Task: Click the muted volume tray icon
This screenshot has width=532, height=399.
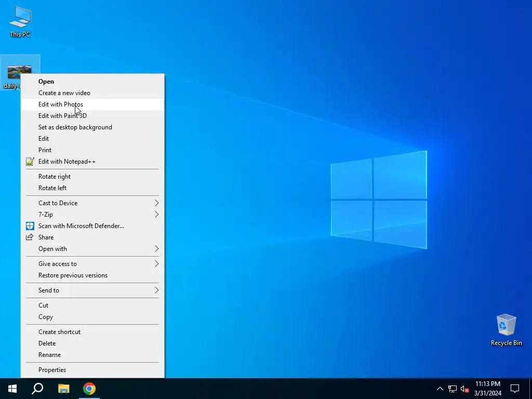Action: (464, 389)
